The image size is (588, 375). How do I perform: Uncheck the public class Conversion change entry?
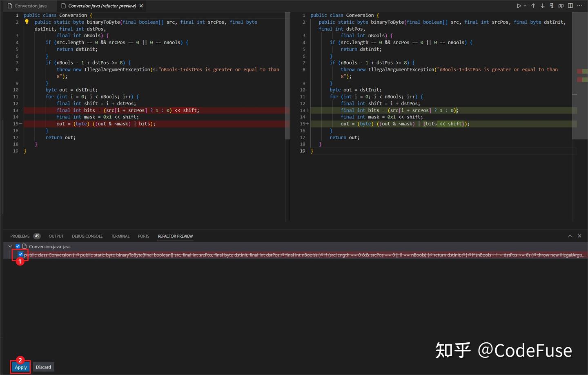click(x=20, y=254)
